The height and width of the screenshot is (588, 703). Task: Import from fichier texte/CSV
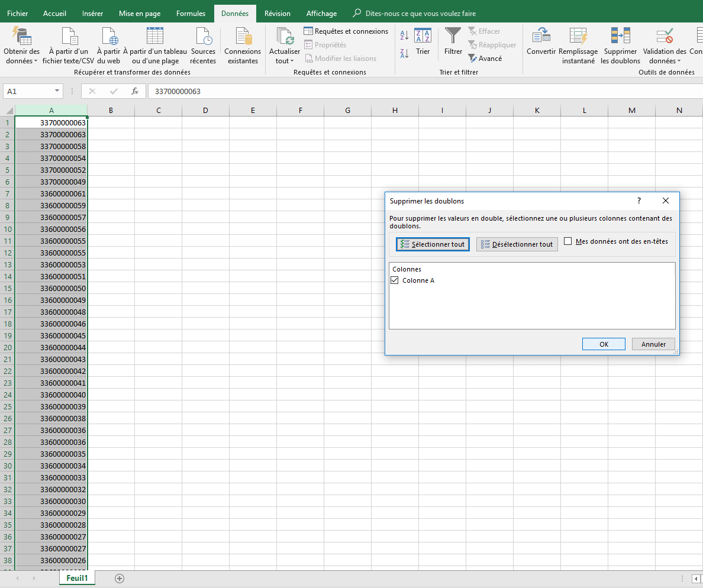[x=68, y=45]
